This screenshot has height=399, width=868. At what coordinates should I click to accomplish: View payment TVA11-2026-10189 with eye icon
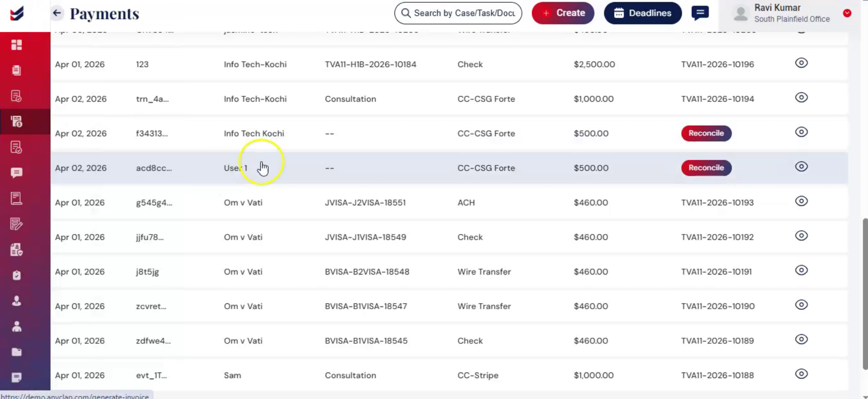[801, 339]
